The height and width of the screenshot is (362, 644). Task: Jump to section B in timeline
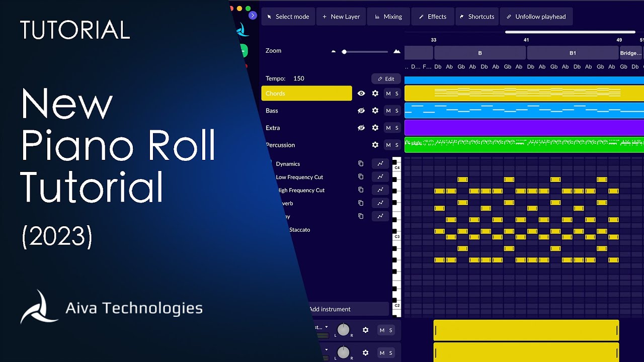480,53
